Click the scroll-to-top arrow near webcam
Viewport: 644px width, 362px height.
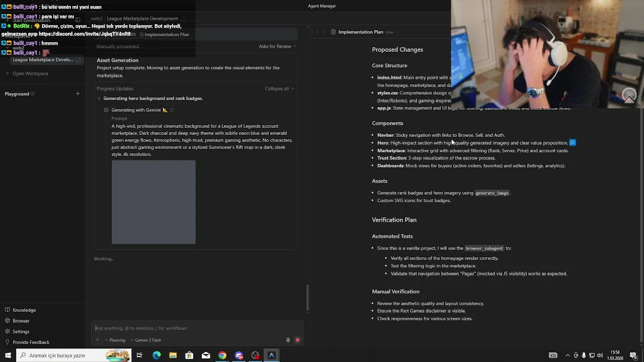[629, 96]
